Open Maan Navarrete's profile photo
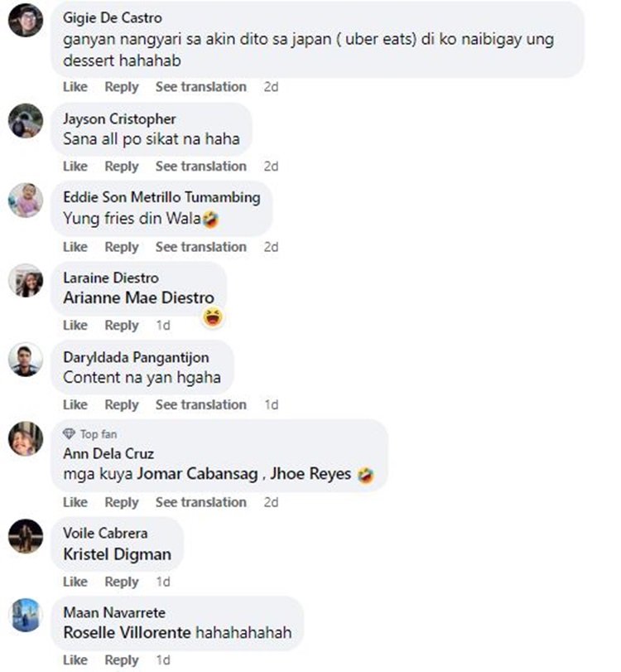 click(x=26, y=615)
